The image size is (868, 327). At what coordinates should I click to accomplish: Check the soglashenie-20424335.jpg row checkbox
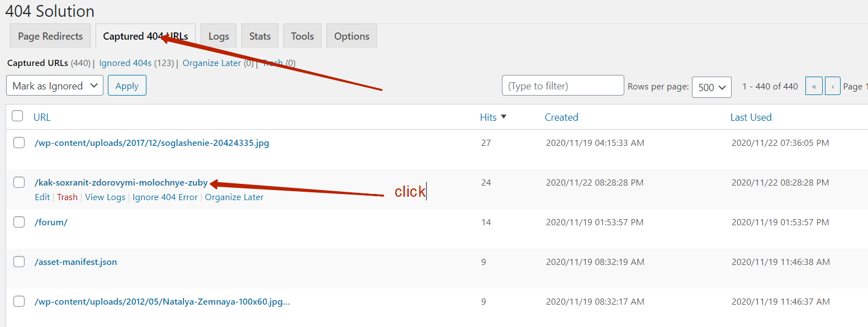(x=19, y=143)
